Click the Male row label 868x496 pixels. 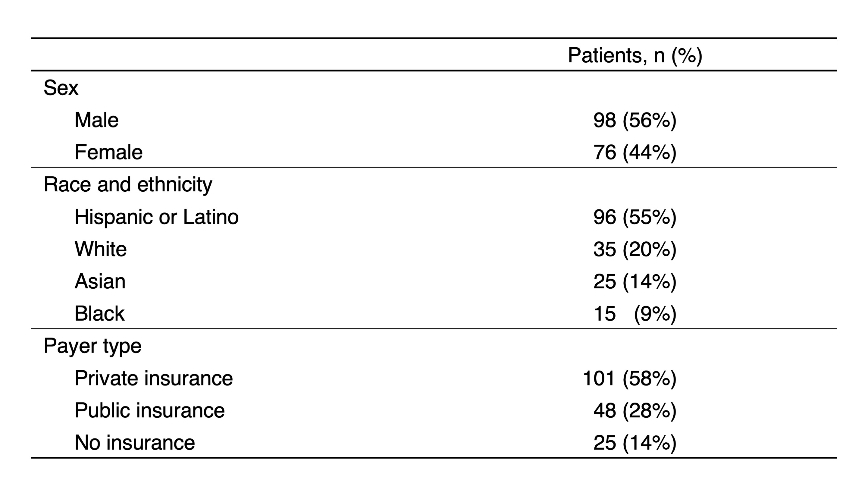pos(96,120)
